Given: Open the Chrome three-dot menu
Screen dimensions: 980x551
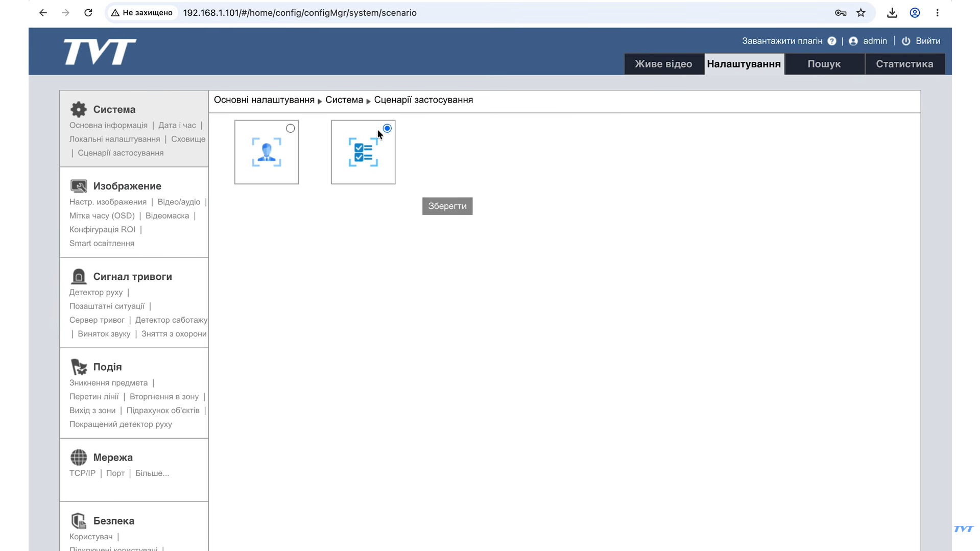Looking at the screenshot, I should [x=937, y=13].
